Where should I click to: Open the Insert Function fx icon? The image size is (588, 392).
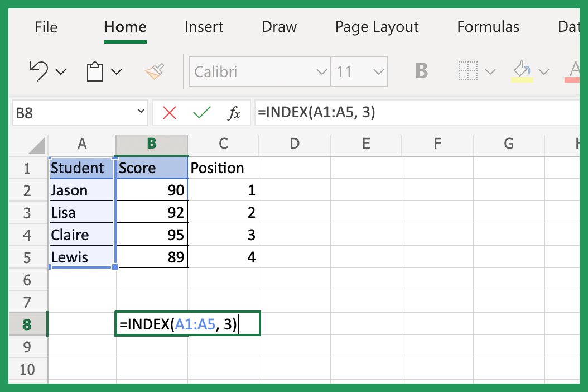pos(234,112)
